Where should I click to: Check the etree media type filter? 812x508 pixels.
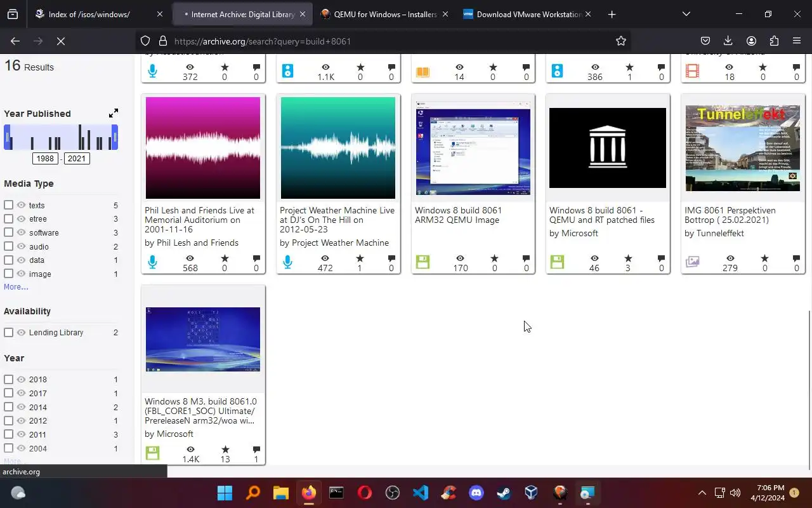8,218
